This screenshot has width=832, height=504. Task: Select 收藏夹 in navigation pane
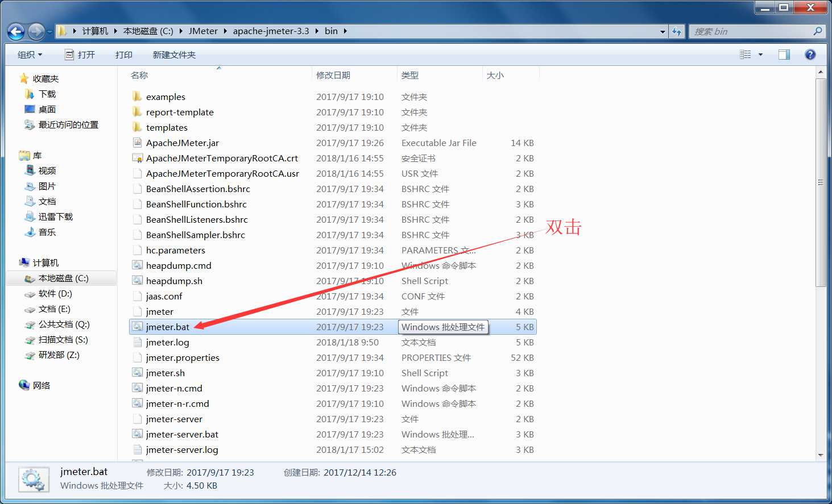point(45,78)
